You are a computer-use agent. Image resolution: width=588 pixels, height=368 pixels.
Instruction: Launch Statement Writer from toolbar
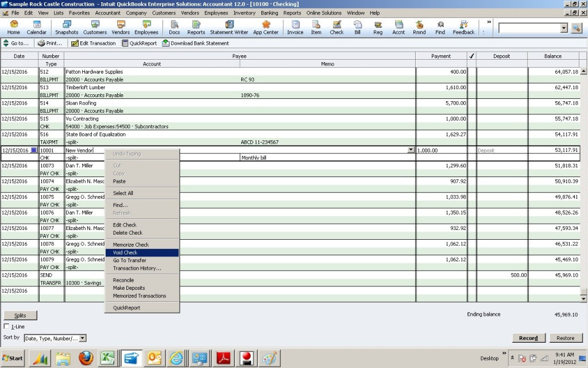[x=229, y=28]
